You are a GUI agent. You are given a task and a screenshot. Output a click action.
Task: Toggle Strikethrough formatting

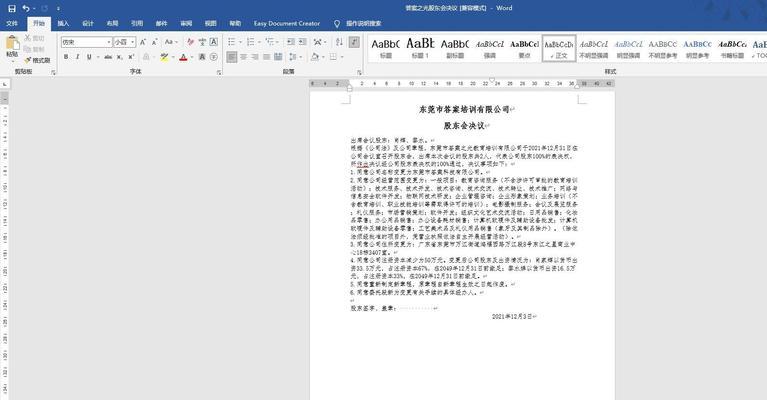108,57
